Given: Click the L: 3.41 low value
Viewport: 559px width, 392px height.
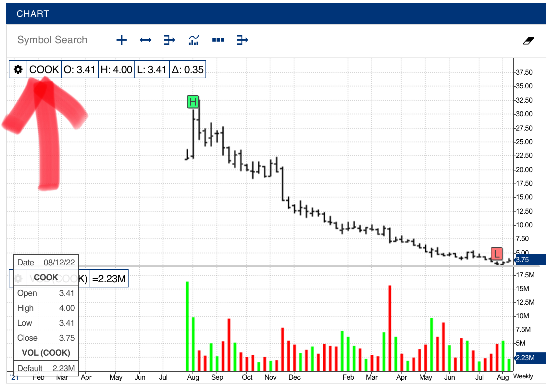Looking at the screenshot, I should pyautogui.click(x=152, y=69).
